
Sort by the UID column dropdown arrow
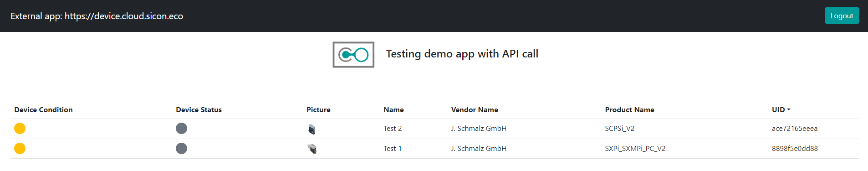789,110
